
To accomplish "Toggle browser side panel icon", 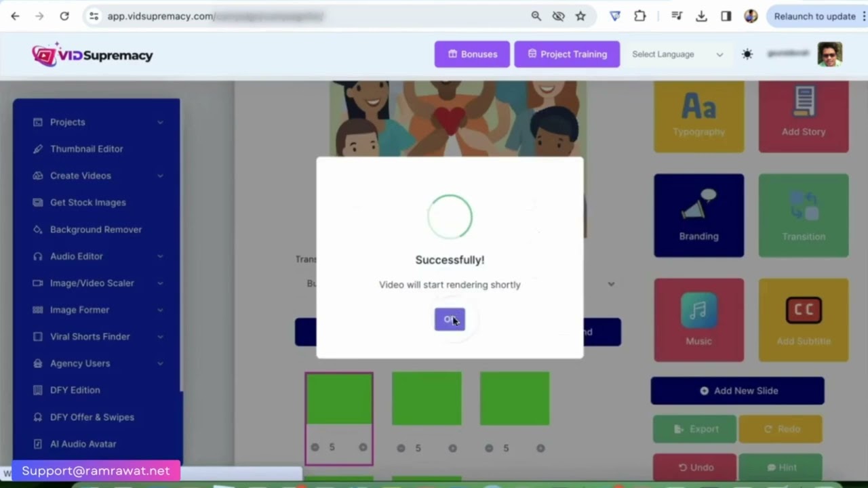I will 726,16.
